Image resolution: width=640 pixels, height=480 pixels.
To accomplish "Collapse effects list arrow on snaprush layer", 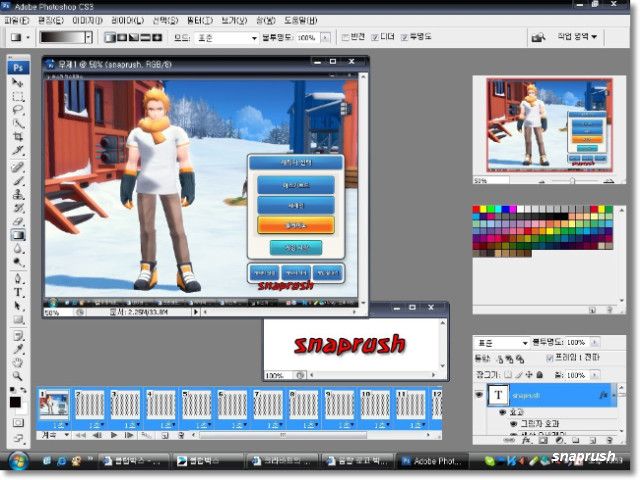I will coord(613,395).
